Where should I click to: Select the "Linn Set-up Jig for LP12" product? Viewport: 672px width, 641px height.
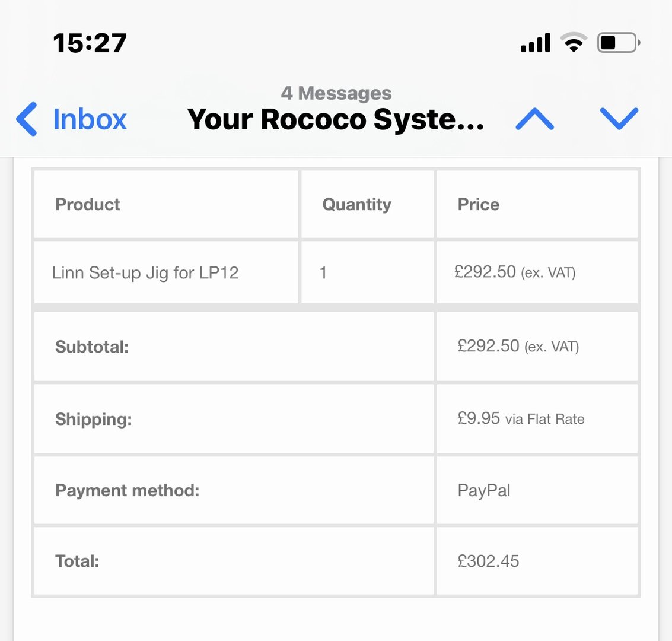[x=145, y=273]
